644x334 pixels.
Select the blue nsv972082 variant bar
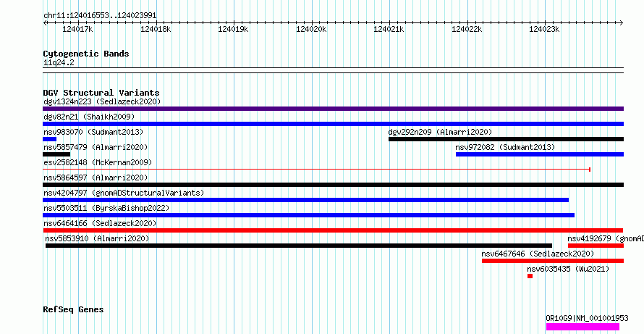tap(540, 154)
